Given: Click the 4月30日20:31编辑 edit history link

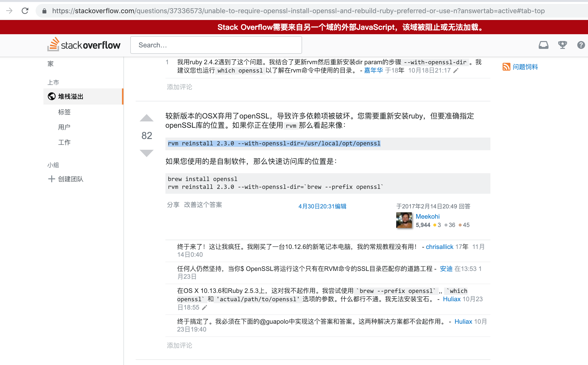Looking at the screenshot, I should coord(322,206).
